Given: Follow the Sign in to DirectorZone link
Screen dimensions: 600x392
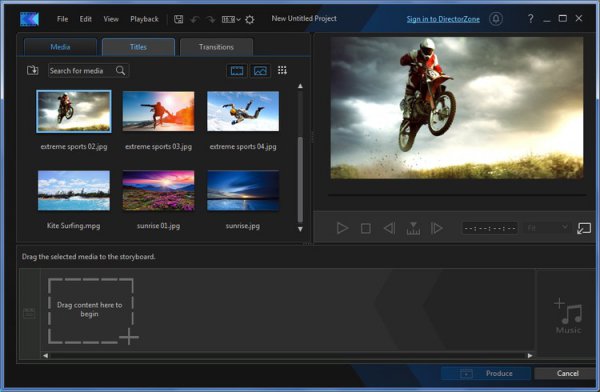Looking at the screenshot, I should click(x=443, y=19).
